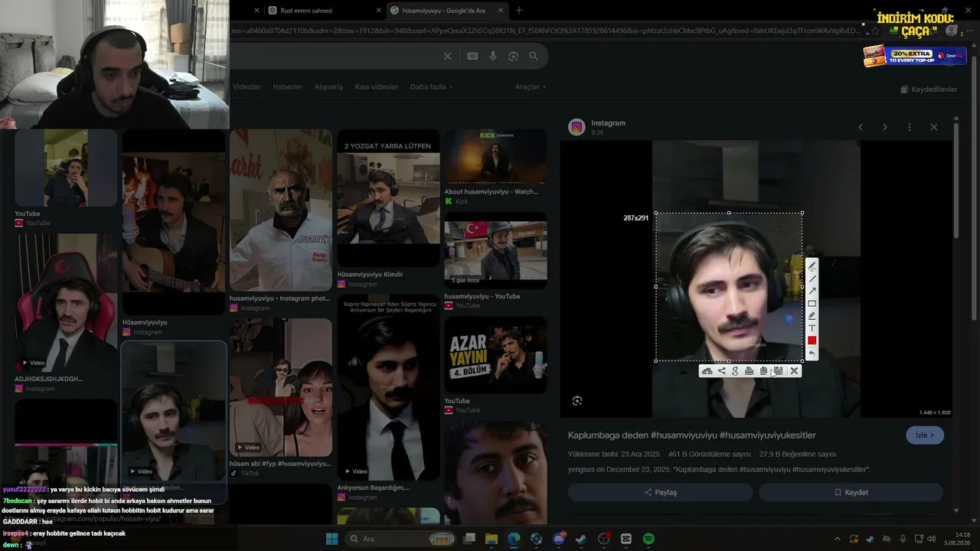The height and width of the screenshot is (551, 980).
Task: Search by image with Google Lens
Action: tap(513, 56)
